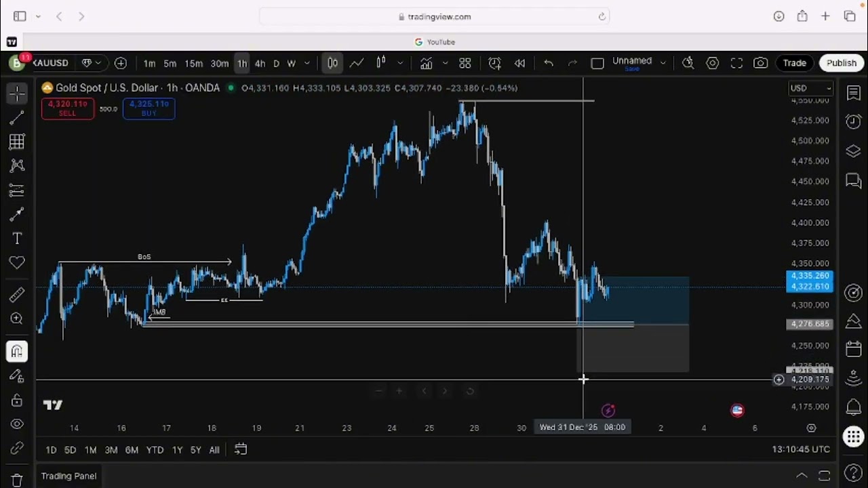Toggle hide all drawings eye icon

point(17,424)
